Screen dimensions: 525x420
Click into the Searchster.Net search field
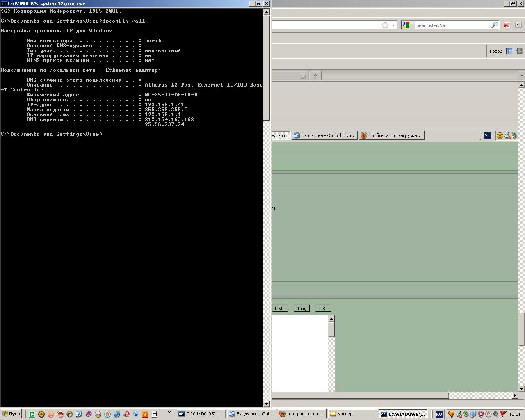coord(452,25)
